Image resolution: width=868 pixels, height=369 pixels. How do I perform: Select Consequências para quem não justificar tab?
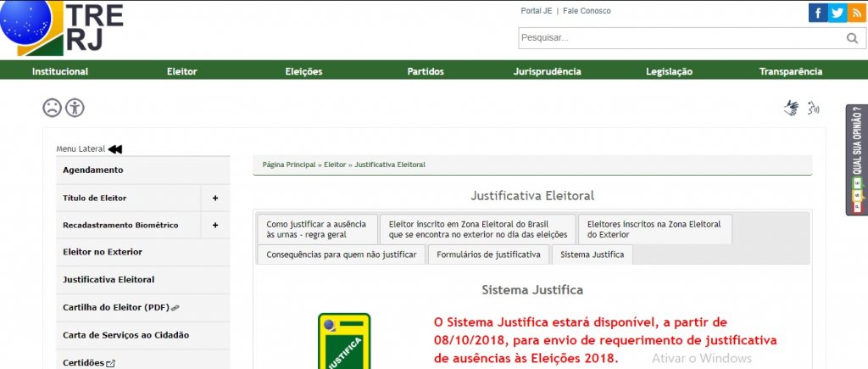[x=341, y=254]
